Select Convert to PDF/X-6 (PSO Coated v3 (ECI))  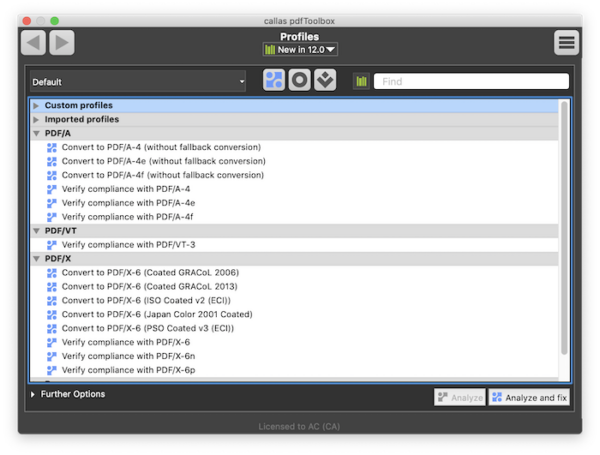click(148, 328)
